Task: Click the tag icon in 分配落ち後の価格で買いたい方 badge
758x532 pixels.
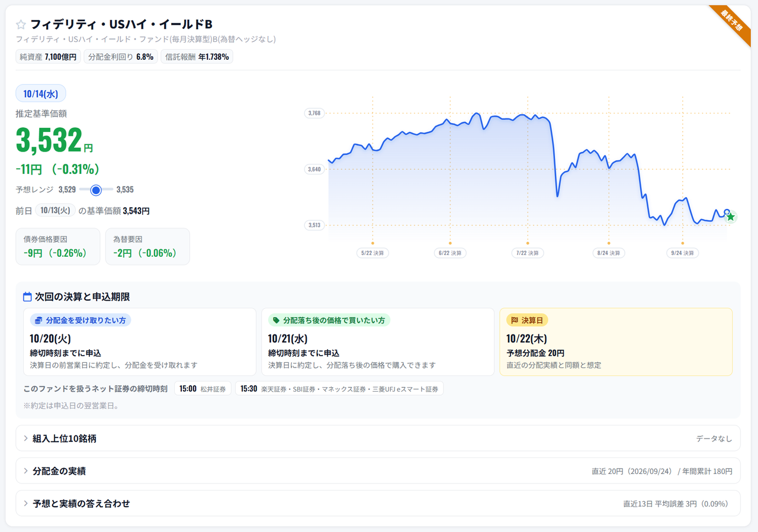Action: click(x=276, y=320)
